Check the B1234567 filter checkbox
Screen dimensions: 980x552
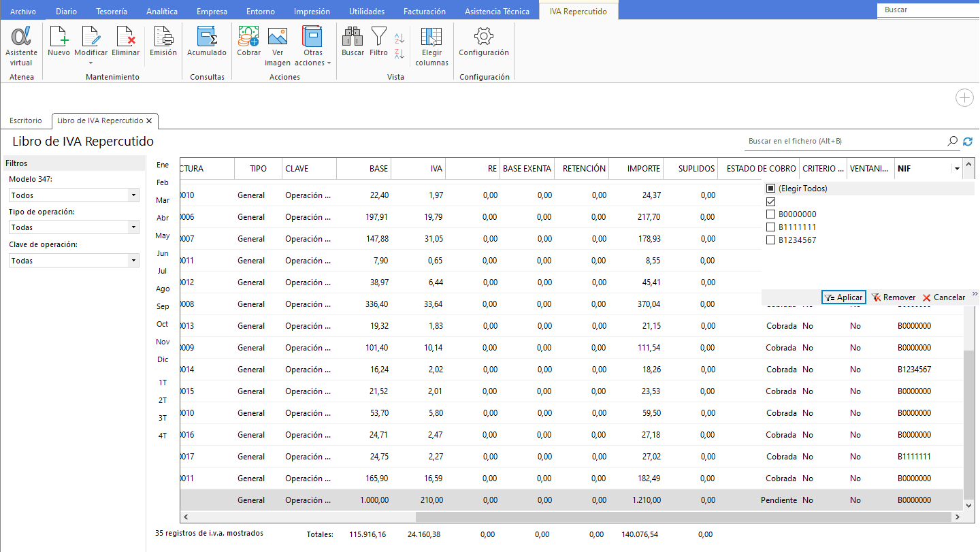click(770, 240)
